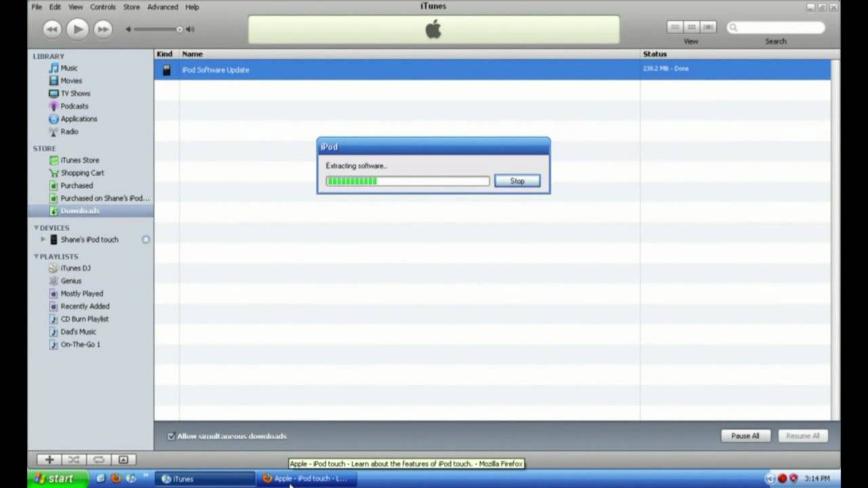This screenshot has height=488, width=868.
Task: Switch to the Apple iPod touch Firefox window
Action: click(x=307, y=479)
